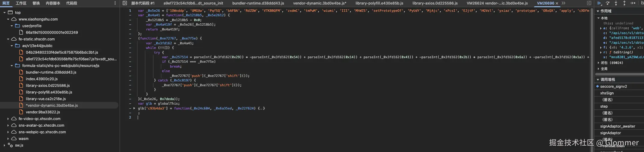Toggle the debugger sidebar panel
This screenshot has height=152, width=644.
click(x=589, y=3)
